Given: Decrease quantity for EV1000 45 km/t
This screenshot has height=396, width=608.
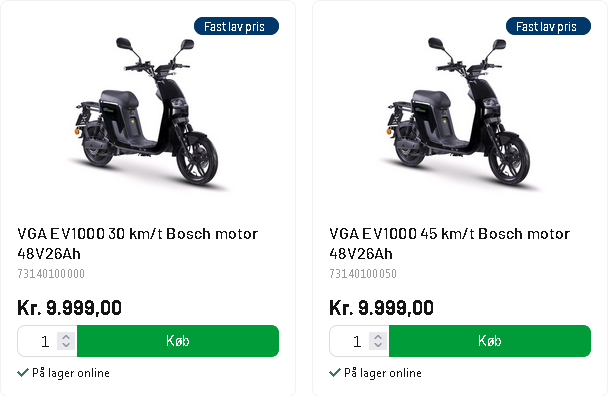Looking at the screenshot, I should pyautogui.click(x=378, y=345).
